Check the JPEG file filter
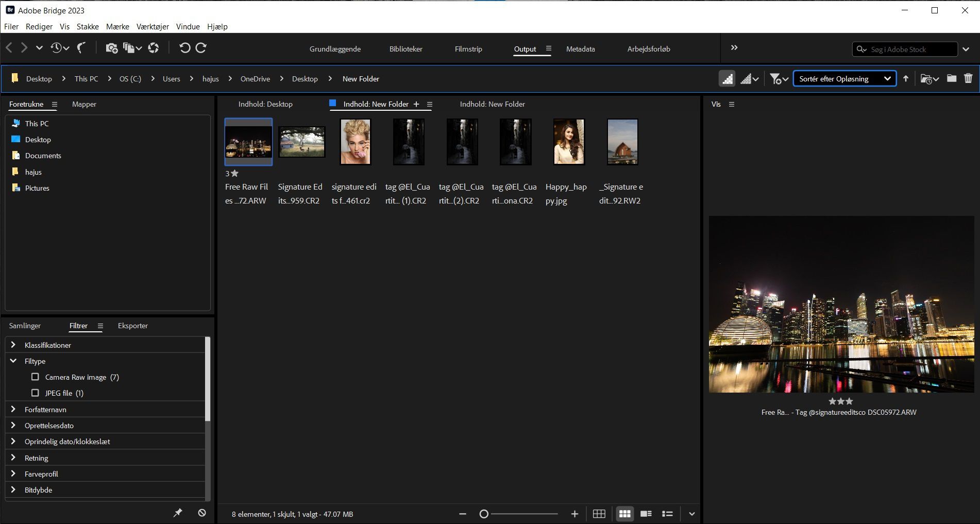This screenshot has height=524, width=980. tap(35, 393)
